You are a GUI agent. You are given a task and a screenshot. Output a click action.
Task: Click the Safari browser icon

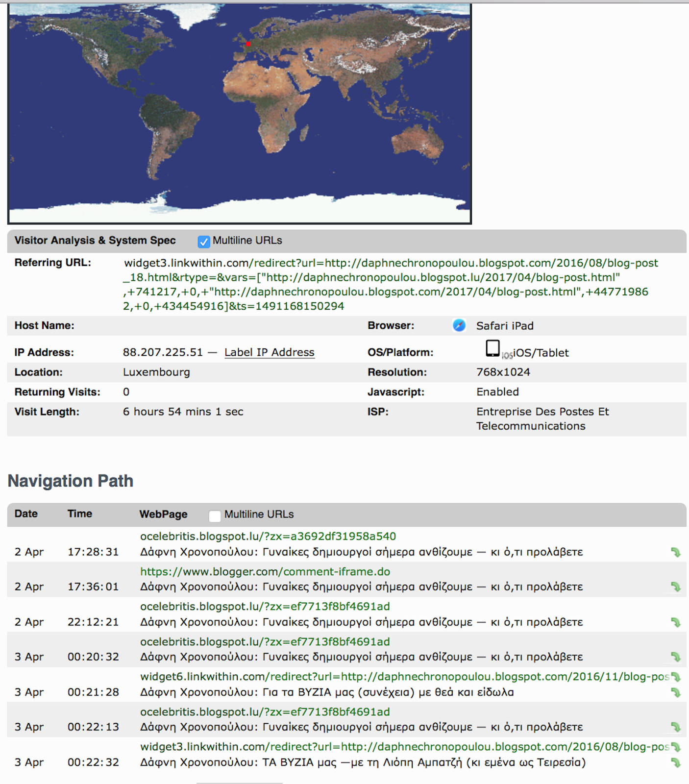coord(459,325)
